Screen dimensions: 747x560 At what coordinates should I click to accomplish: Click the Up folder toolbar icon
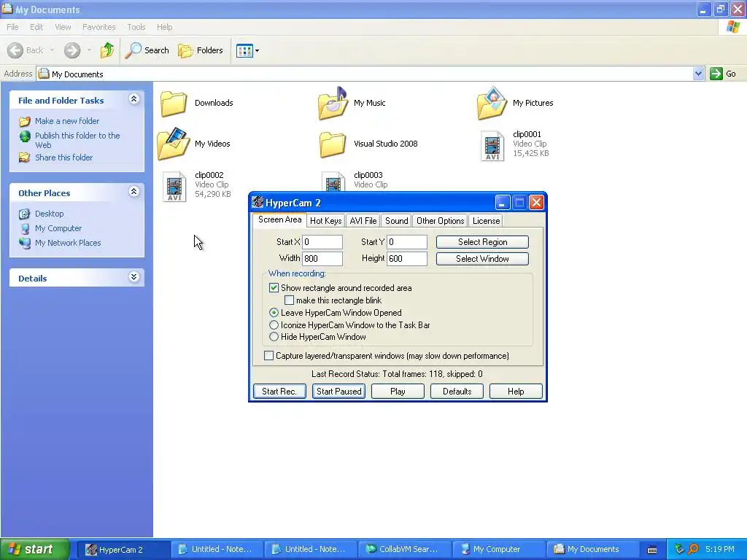pyautogui.click(x=107, y=50)
